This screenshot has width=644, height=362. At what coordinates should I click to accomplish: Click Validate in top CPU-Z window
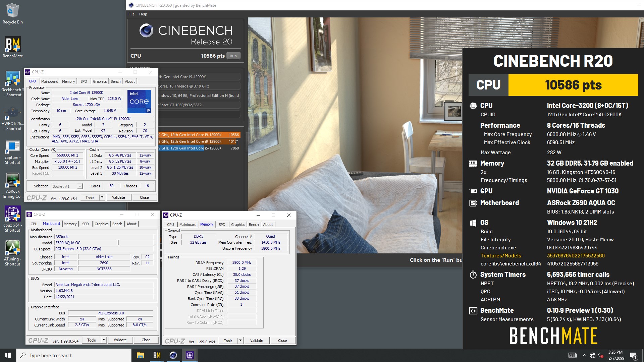point(118,198)
